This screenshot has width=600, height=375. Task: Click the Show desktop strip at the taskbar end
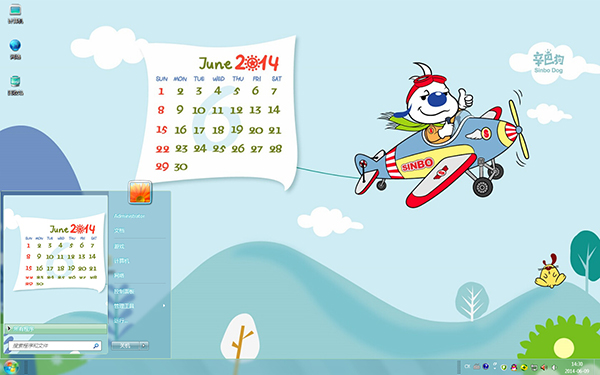(597, 367)
